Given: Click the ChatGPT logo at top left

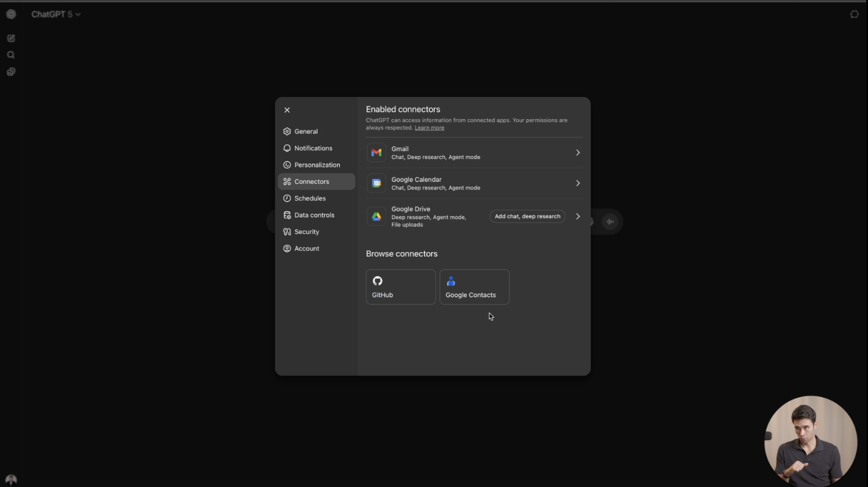Looking at the screenshot, I should [11, 14].
